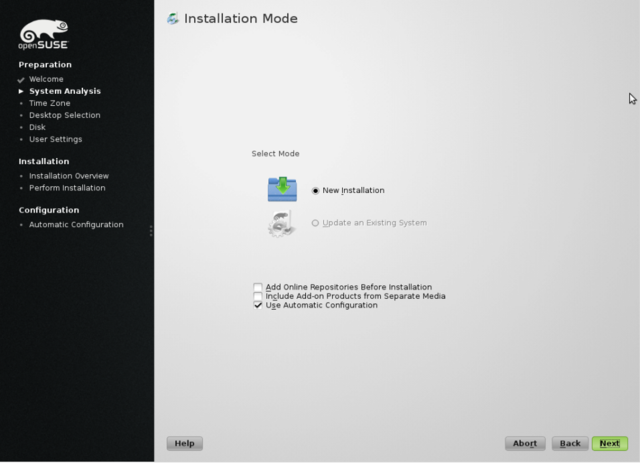
Task: Open the Help button
Action: (184, 443)
